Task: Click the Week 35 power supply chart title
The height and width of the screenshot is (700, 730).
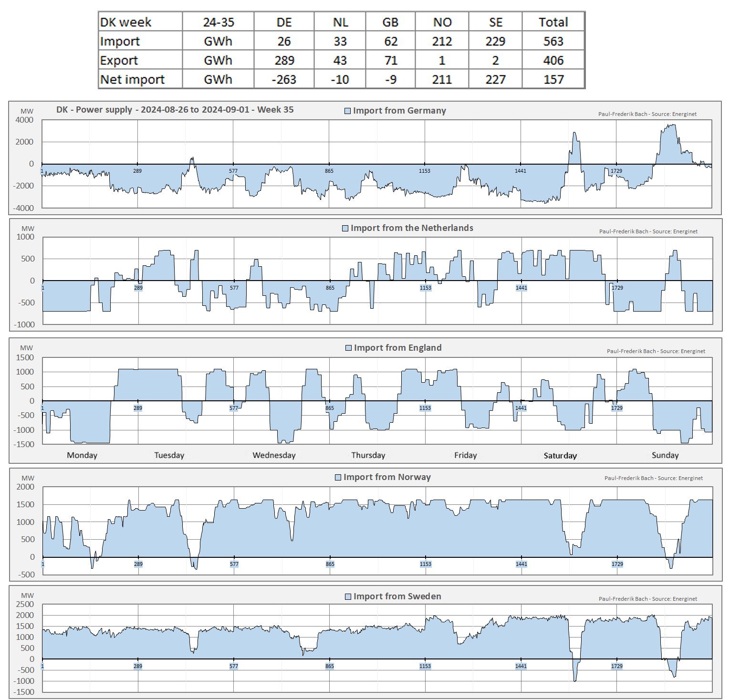Action: pyautogui.click(x=175, y=110)
